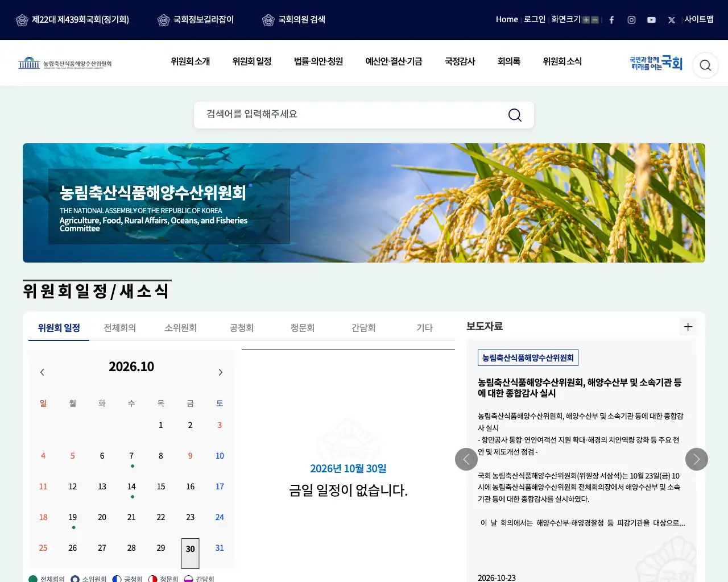Click the 국회 logo beside header search
Image resolution: width=728 pixels, height=582 pixels.
point(656,63)
